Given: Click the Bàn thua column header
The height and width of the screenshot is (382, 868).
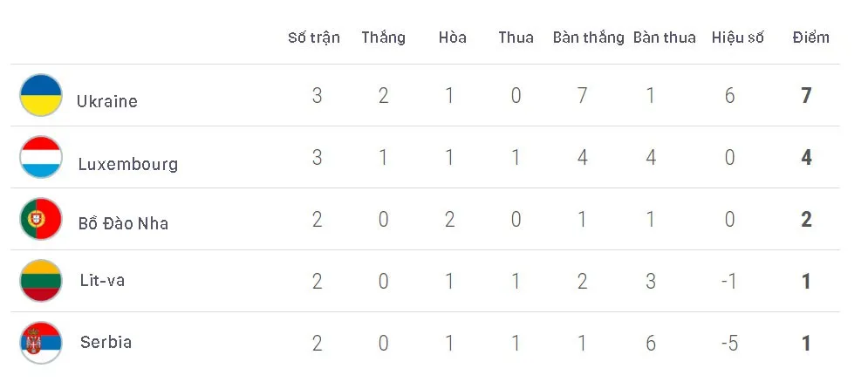Looking at the screenshot, I should coord(664,38).
